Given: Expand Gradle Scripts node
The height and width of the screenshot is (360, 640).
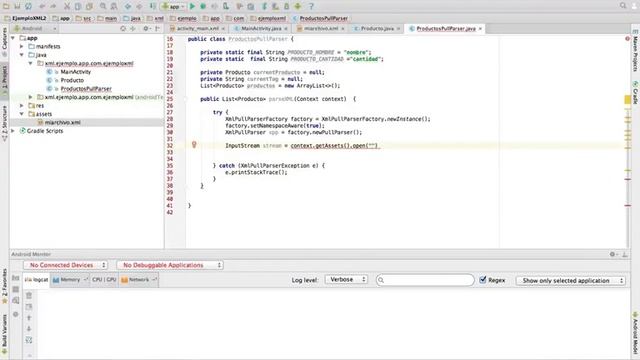Looking at the screenshot, I should 13,131.
